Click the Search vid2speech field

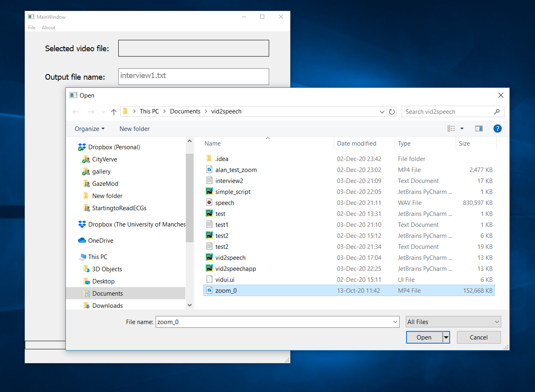coord(447,112)
